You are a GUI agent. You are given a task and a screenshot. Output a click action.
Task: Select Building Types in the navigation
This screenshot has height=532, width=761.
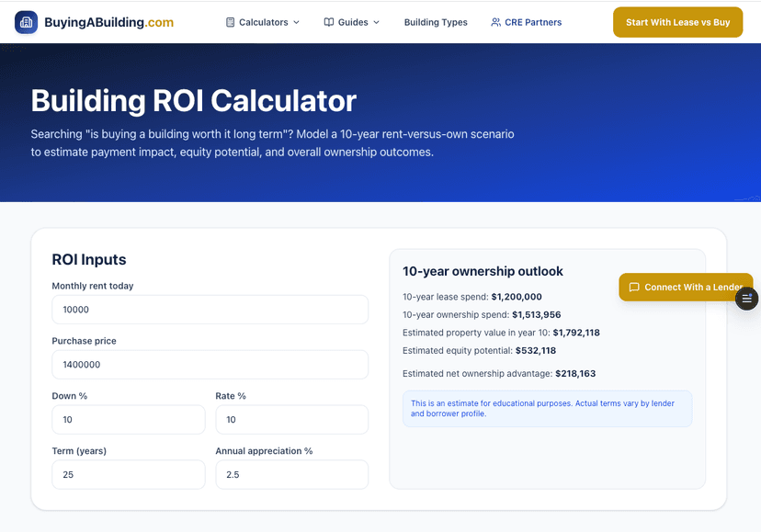click(x=436, y=22)
